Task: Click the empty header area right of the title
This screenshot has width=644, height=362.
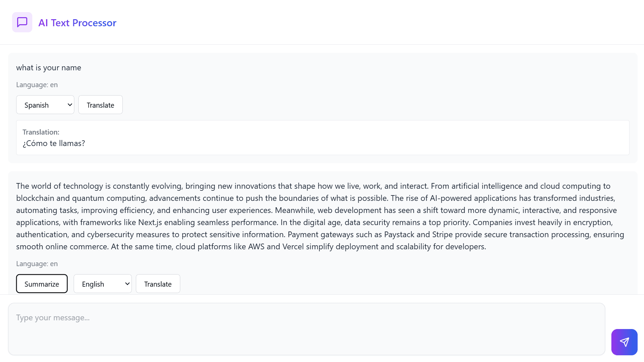Action: (x=370, y=22)
